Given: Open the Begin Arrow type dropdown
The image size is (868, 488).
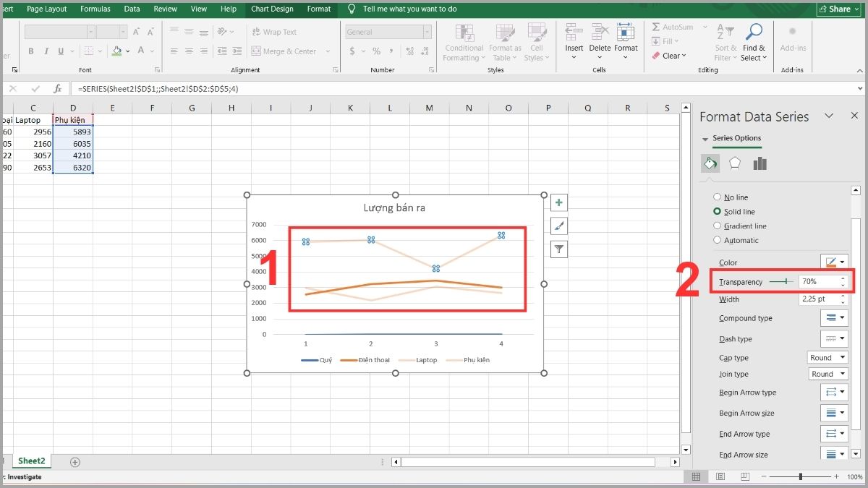Looking at the screenshot, I should [833, 393].
